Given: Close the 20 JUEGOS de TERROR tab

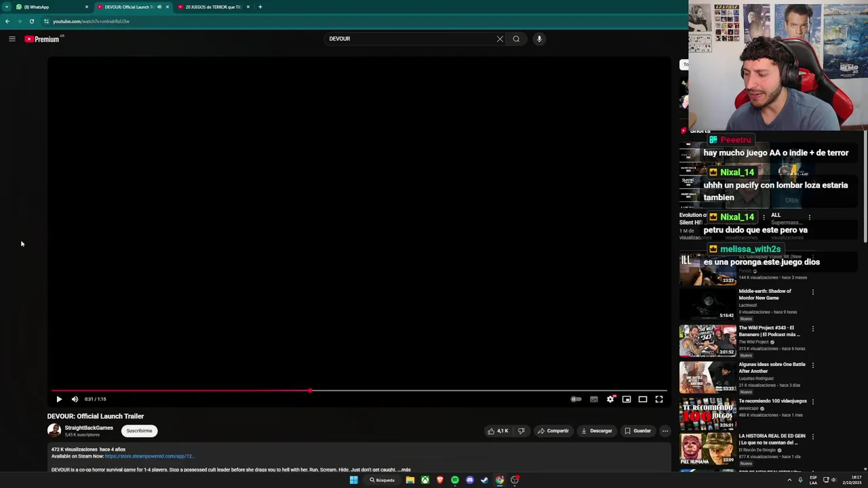Looking at the screenshot, I should pos(248,7).
